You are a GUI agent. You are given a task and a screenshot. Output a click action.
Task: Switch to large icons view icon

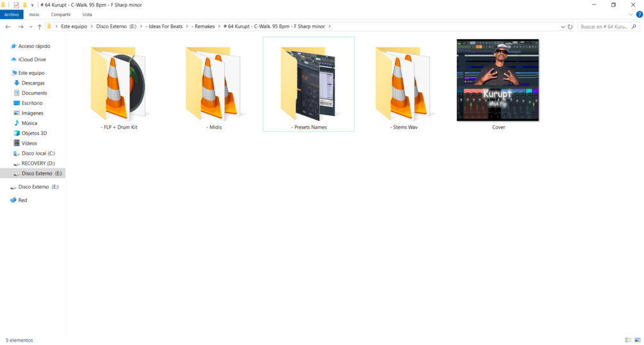click(638, 340)
